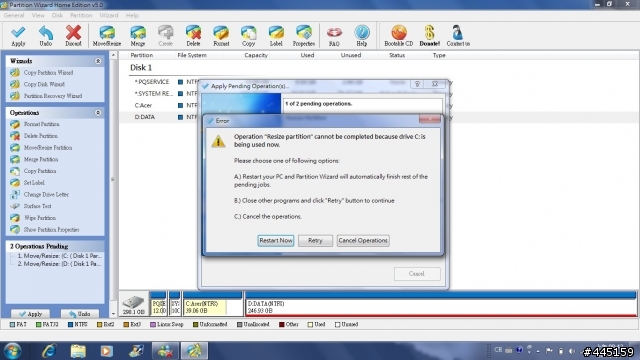640x360 pixels.
Task: Open Windows Explorer folder from taskbar
Action: coord(78,351)
